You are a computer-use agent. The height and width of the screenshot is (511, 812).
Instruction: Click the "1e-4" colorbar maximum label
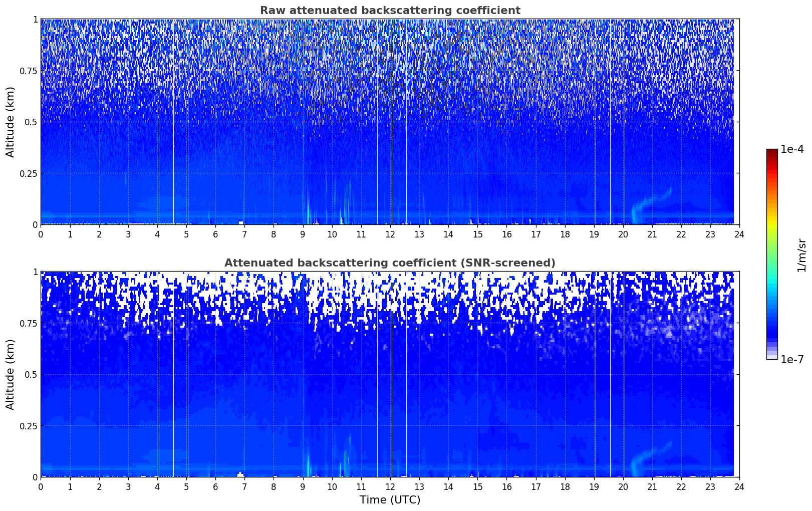(792, 149)
